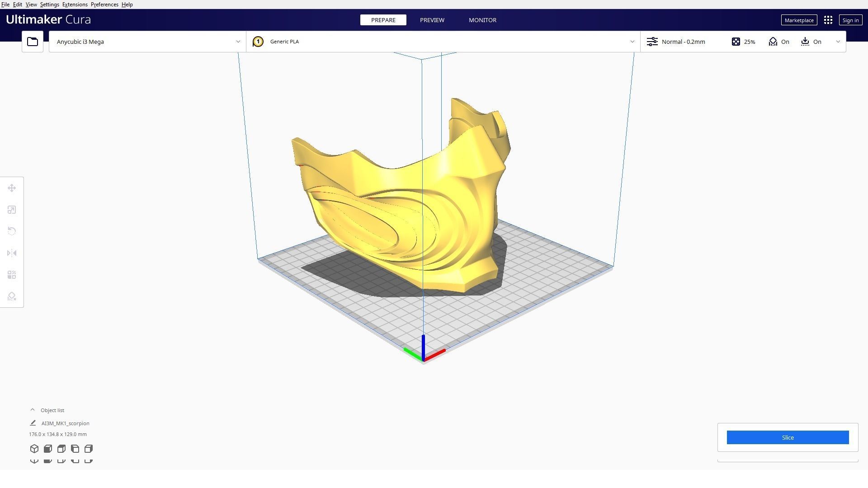Open the Edit menu
The height and width of the screenshot is (488, 868).
(x=17, y=5)
